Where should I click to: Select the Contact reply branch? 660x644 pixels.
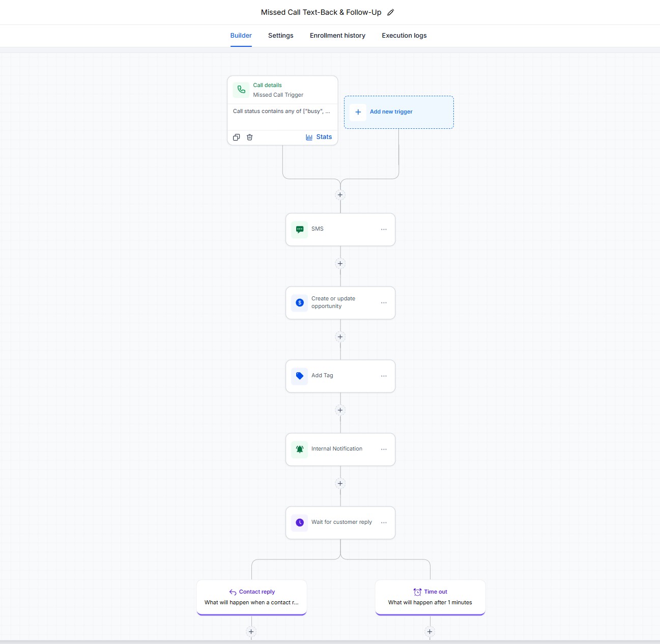point(252,597)
